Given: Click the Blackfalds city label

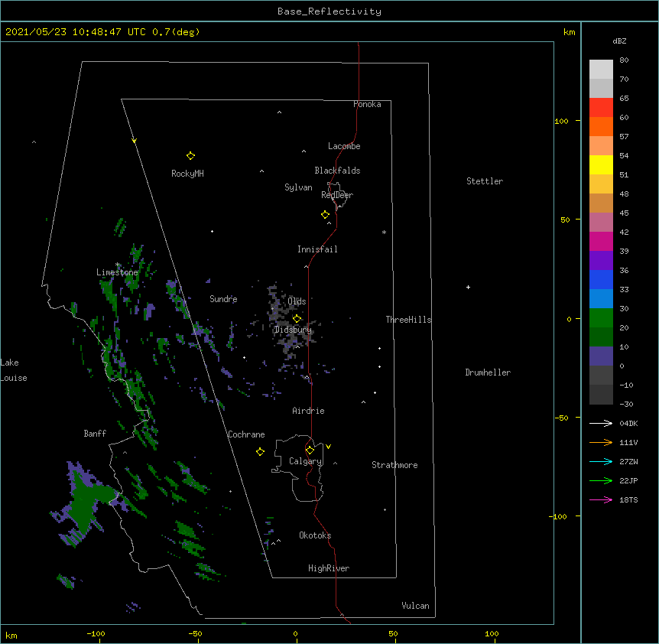Looking at the screenshot, I should point(337,171).
